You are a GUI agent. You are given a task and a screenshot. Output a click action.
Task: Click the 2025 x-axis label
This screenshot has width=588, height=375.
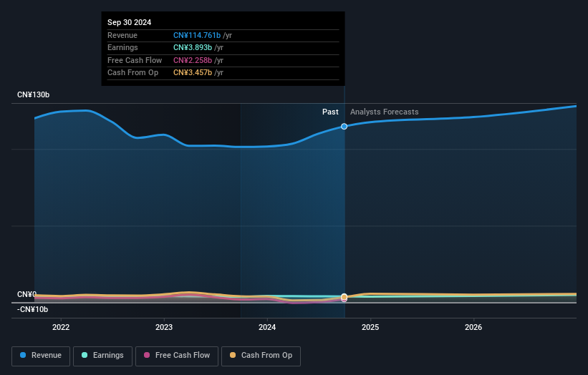[x=370, y=327]
